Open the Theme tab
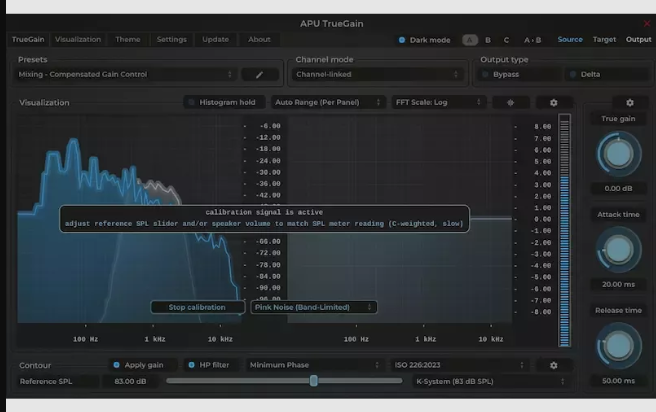This screenshot has height=412, width=656. pyautogui.click(x=128, y=39)
